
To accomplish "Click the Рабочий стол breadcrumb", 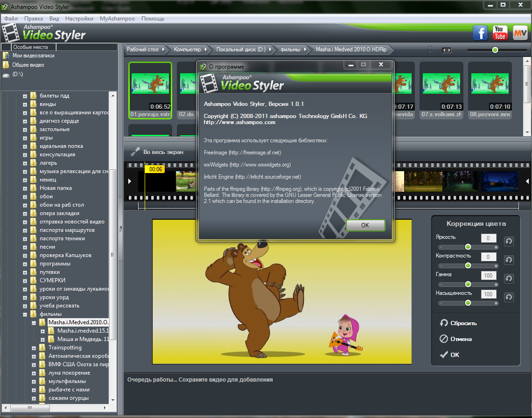I will 146,49.
